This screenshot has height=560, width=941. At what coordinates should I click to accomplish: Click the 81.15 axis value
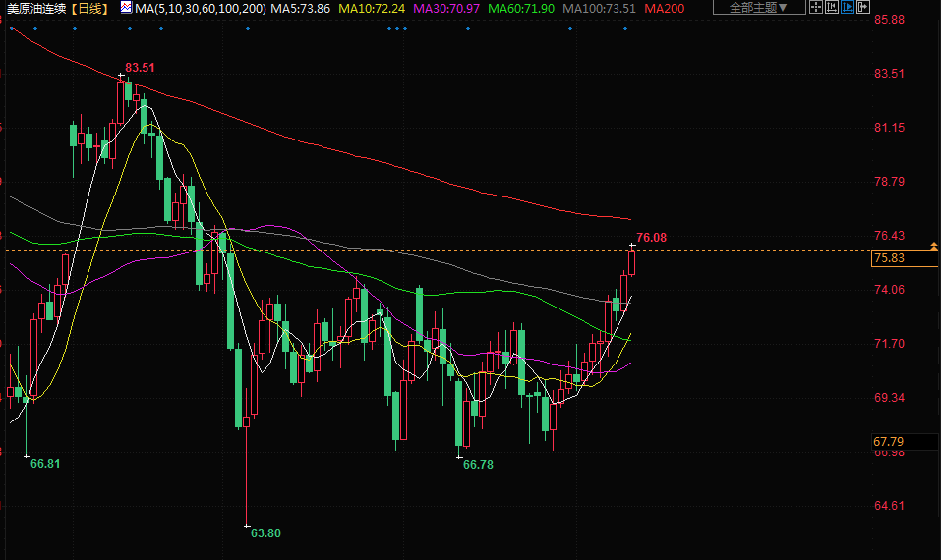pos(889,127)
